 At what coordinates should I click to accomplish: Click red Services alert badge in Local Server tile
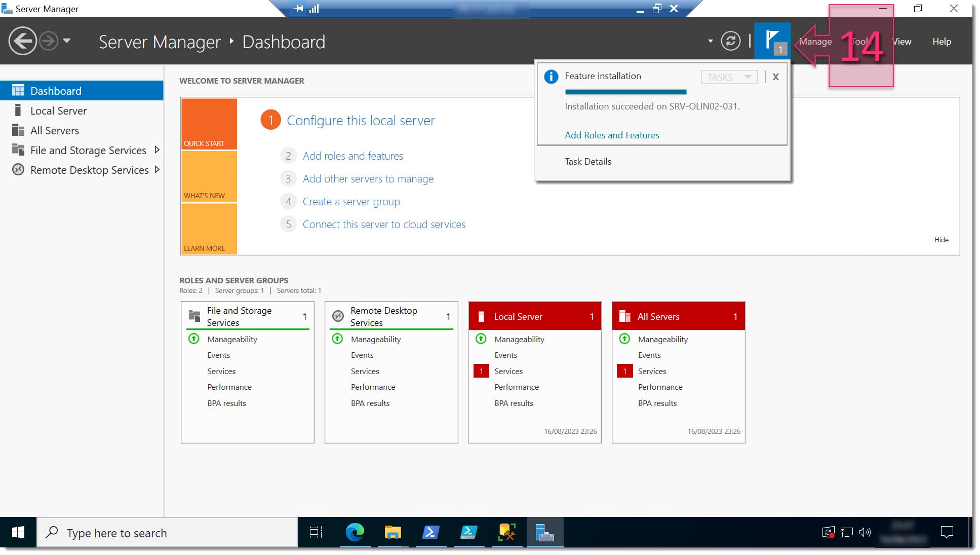tap(481, 371)
